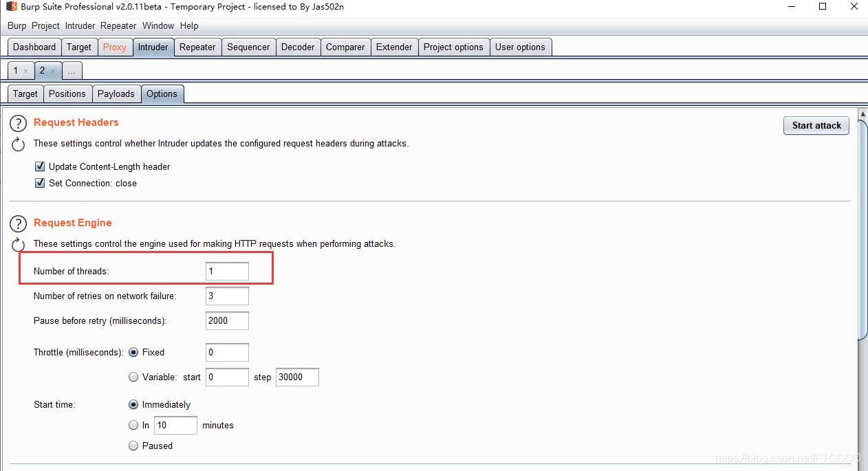Switch to the Dashboard tab
This screenshot has height=471, width=868.
(34, 47)
